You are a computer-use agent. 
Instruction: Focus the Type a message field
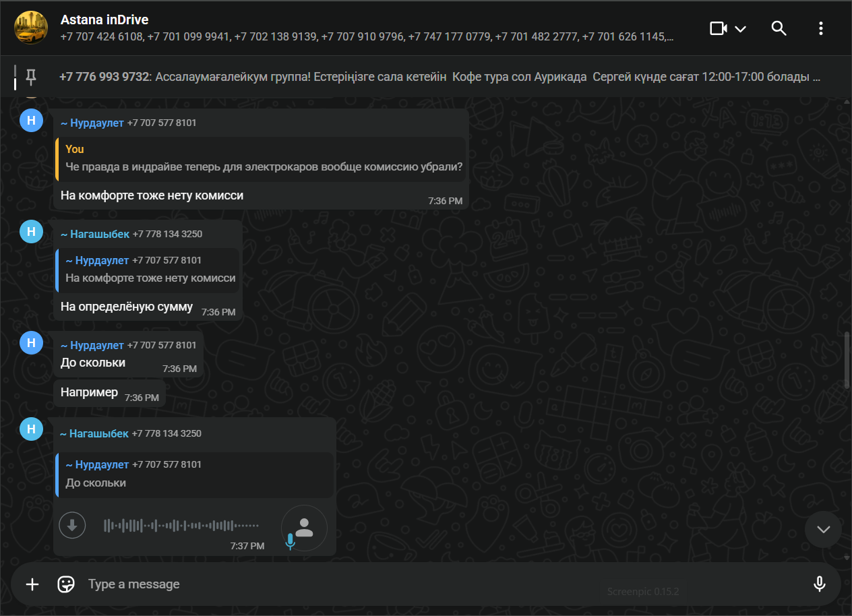click(x=438, y=584)
